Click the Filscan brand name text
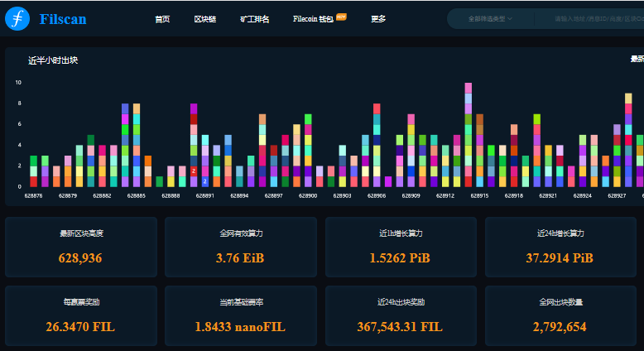This screenshot has width=644, height=351. tap(63, 19)
